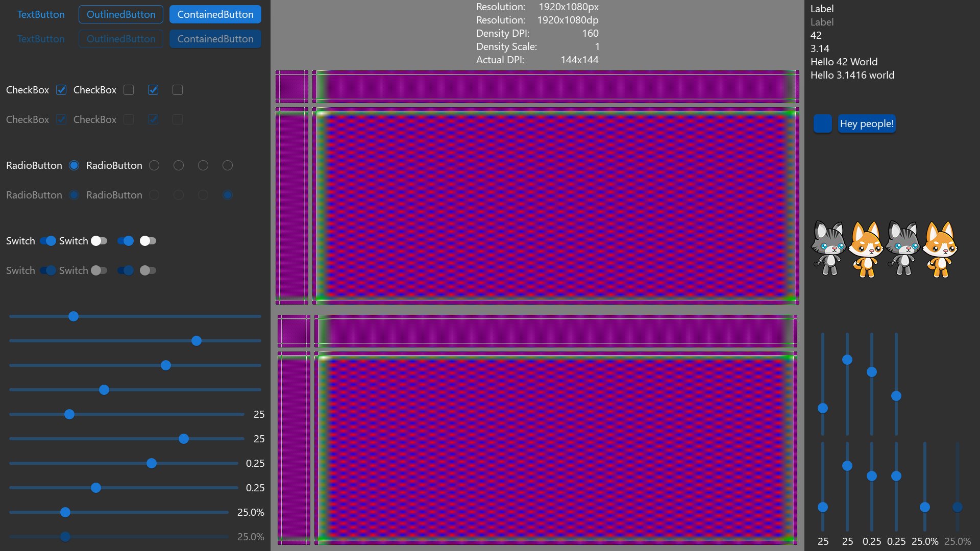
Task: Toggle the unlabeled checked checkbox in the bright row
Action: [153, 90]
